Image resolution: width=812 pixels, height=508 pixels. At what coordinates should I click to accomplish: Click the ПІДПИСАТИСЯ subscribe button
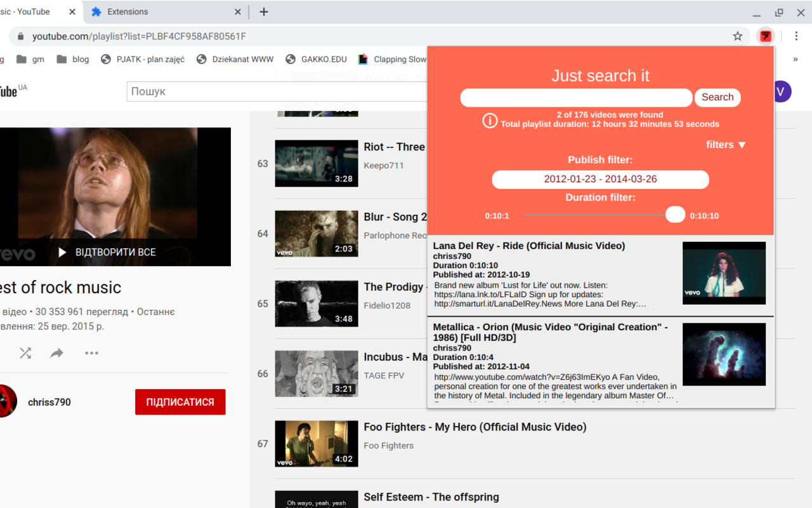tap(180, 402)
